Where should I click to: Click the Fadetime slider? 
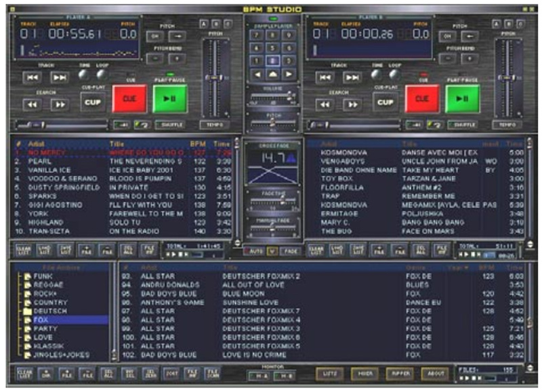273,200
